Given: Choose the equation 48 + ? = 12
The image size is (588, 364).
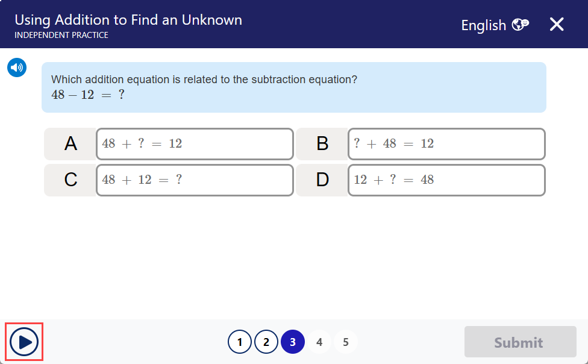Looking at the screenshot, I should click(x=195, y=144).
